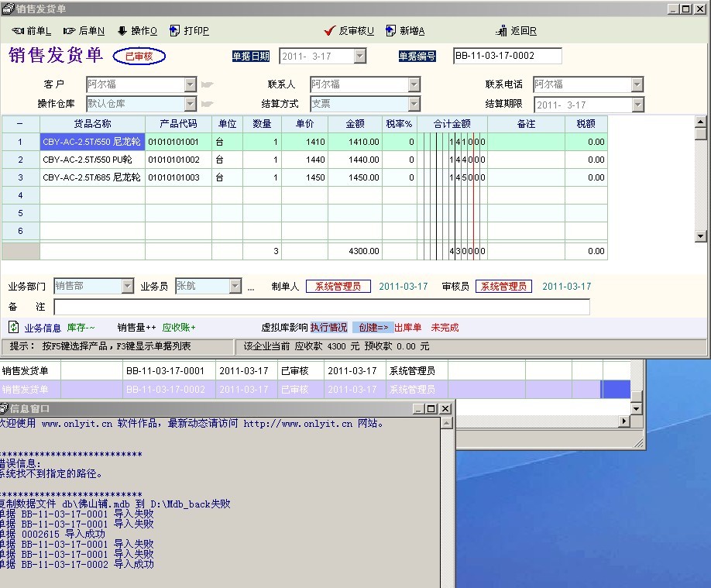Go to next document with 后单
The width and height of the screenshot is (711, 588).
coord(84,31)
